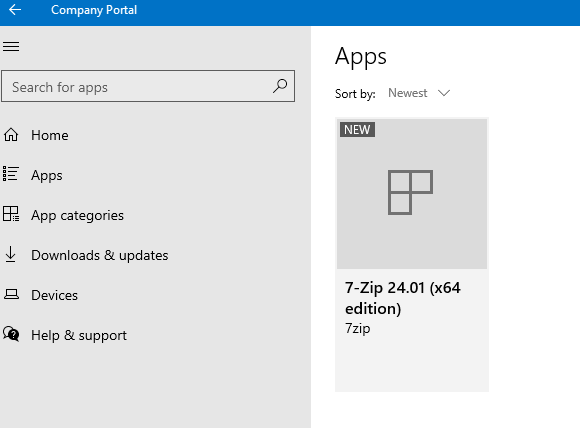
Task: Open App categories
Action: (x=77, y=215)
